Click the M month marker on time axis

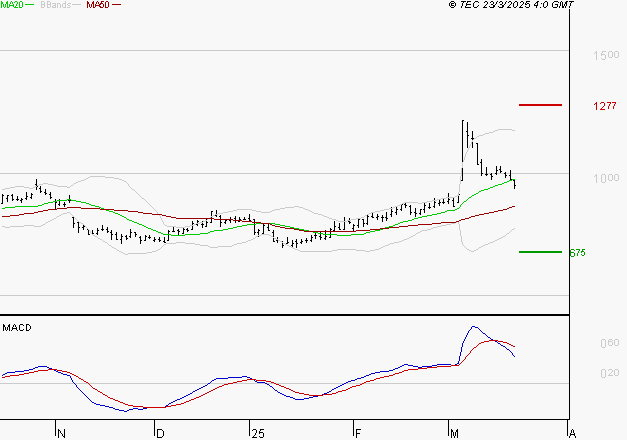click(x=454, y=434)
